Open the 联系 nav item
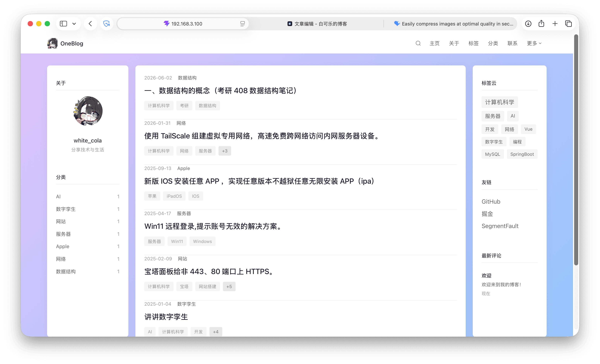This screenshot has width=600, height=364. 513,43
